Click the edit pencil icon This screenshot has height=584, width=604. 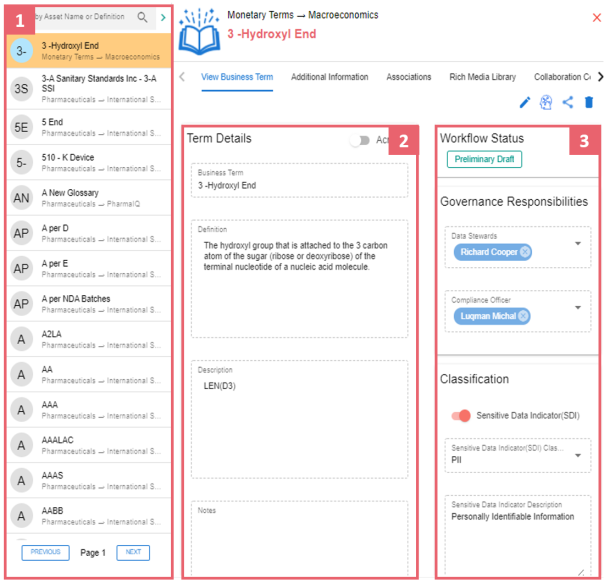[525, 102]
